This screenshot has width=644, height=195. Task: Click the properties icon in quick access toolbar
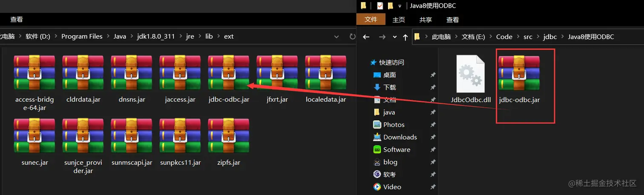(379, 6)
